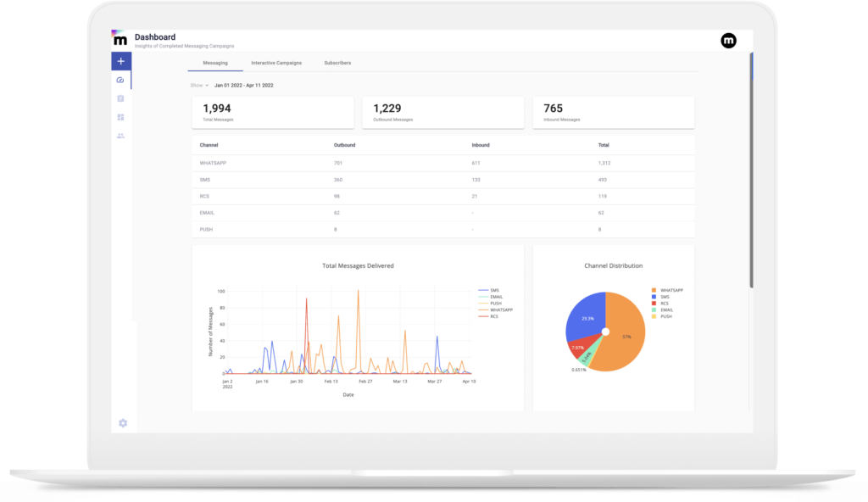Toggle RCS in pie chart legend
The image size is (868, 502).
[x=659, y=304]
